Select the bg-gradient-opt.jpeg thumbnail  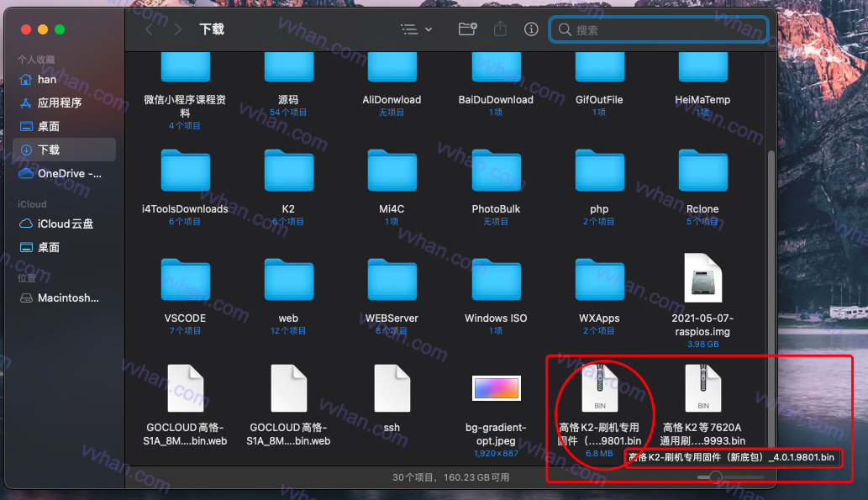click(496, 388)
